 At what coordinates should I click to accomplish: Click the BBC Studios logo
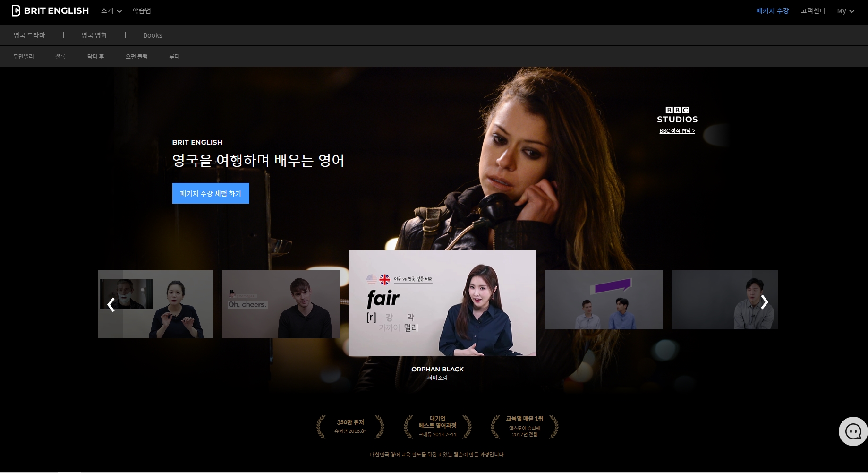tap(677, 115)
